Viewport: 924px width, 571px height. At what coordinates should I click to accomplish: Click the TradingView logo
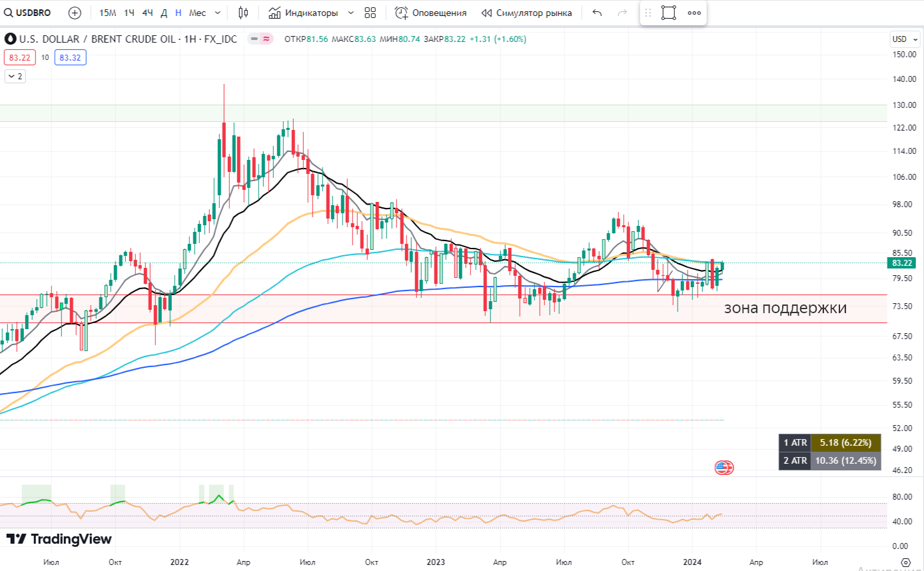(x=59, y=538)
